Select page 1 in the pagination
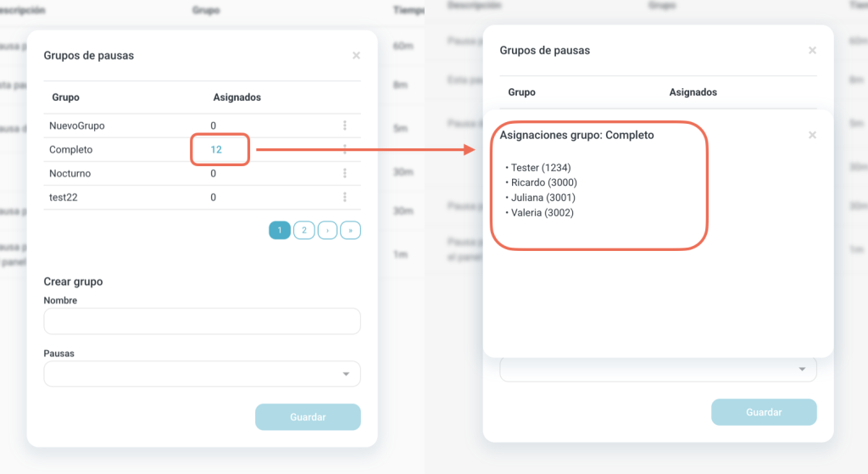868x474 pixels. point(280,231)
